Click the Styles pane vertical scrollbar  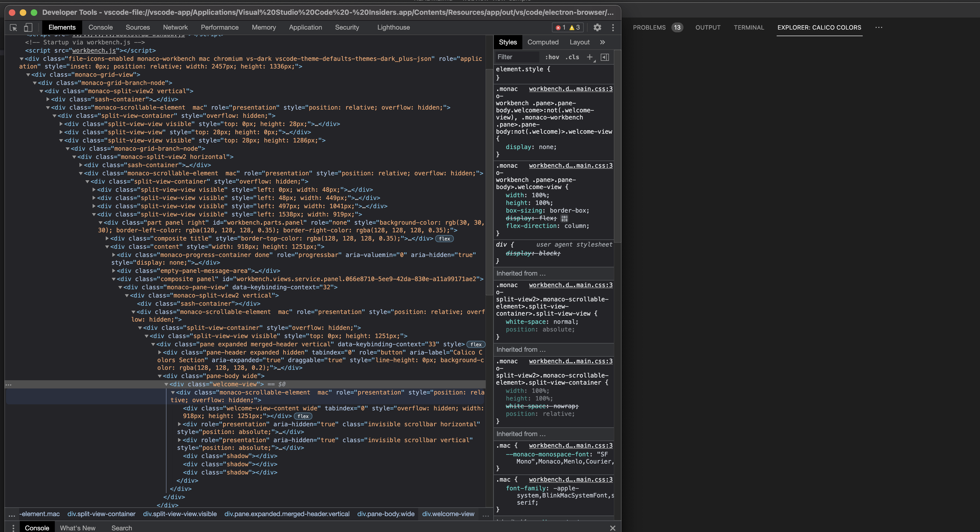coord(617,146)
